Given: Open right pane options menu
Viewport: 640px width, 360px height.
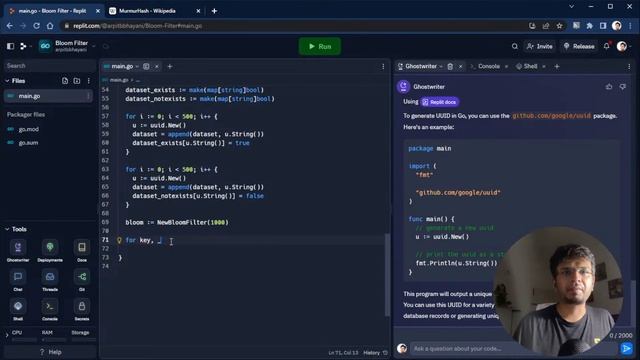Looking at the screenshot, I should tap(629, 66).
